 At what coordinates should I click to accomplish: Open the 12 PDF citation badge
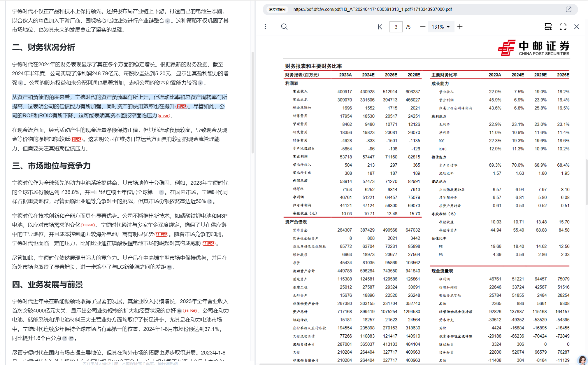tap(161, 234)
